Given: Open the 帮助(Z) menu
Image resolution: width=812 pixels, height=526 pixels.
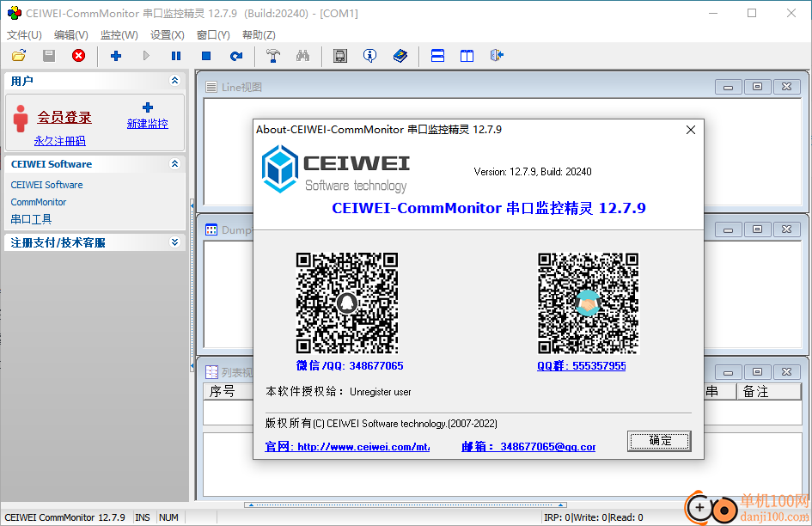Looking at the screenshot, I should [259, 34].
